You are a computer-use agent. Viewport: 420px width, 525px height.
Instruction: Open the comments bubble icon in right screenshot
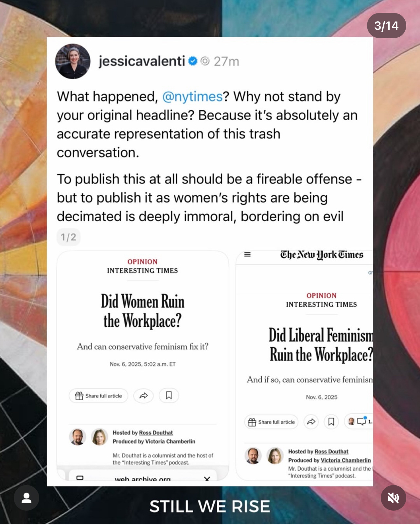click(x=361, y=421)
